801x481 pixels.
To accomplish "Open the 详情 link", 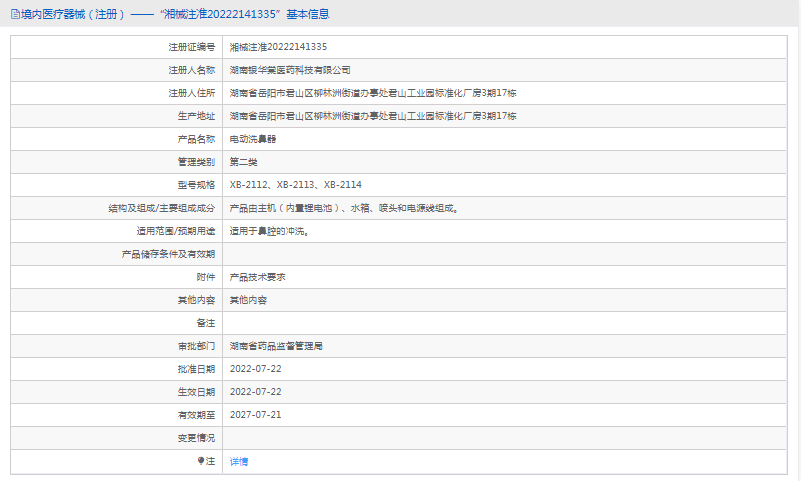I will pos(239,462).
